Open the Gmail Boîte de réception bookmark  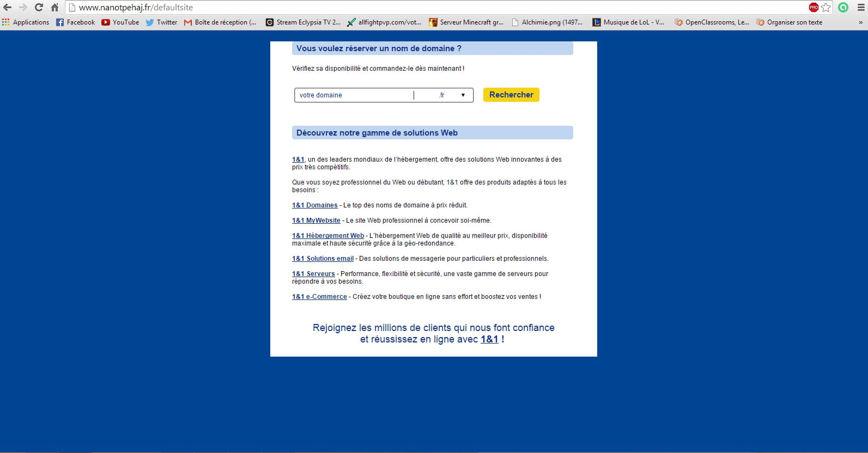click(x=220, y=22)
